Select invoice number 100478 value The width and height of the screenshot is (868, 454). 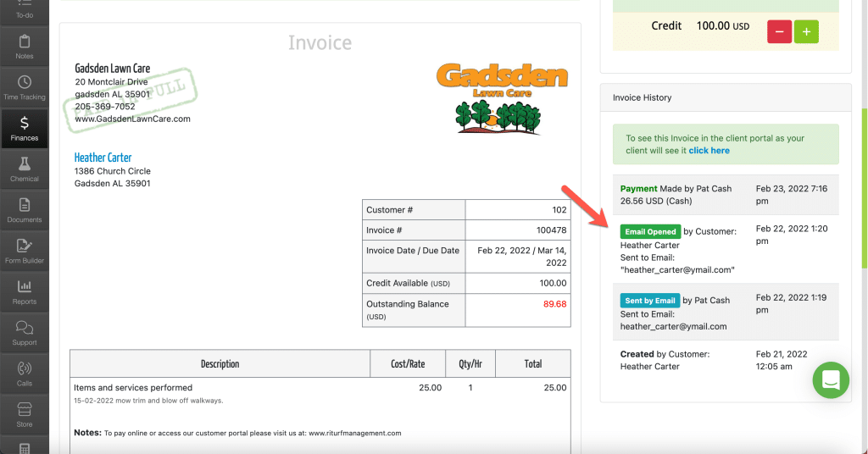[x=551, y=230]
